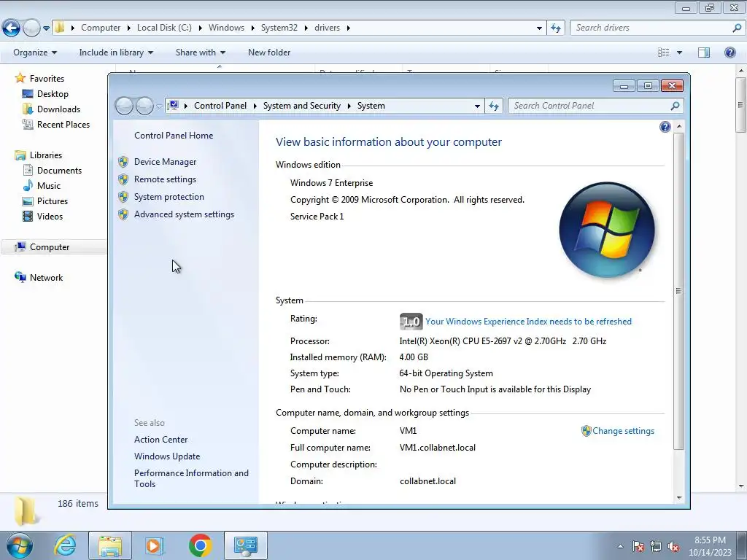The width and height of the screenshot is (747, 560).
Task: Focus the Search Control Panel field
Action: pyautogui.click(x=589, y=106)
